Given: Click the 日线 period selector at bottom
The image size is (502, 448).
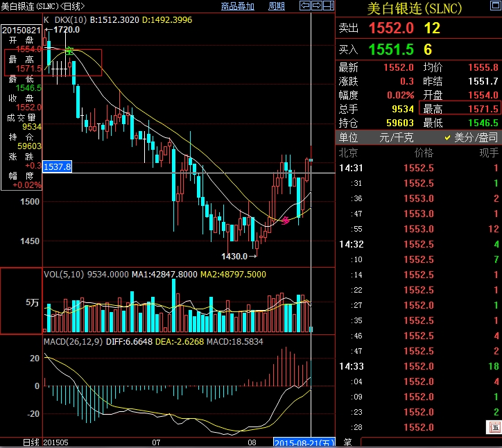Looking at the screenshot, I should pyautogui.click(x=31, y=442).
